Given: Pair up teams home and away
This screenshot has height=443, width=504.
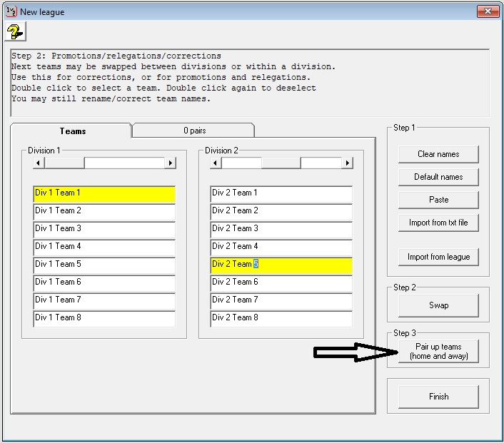Looking at the screenshot, I should 438,351.
